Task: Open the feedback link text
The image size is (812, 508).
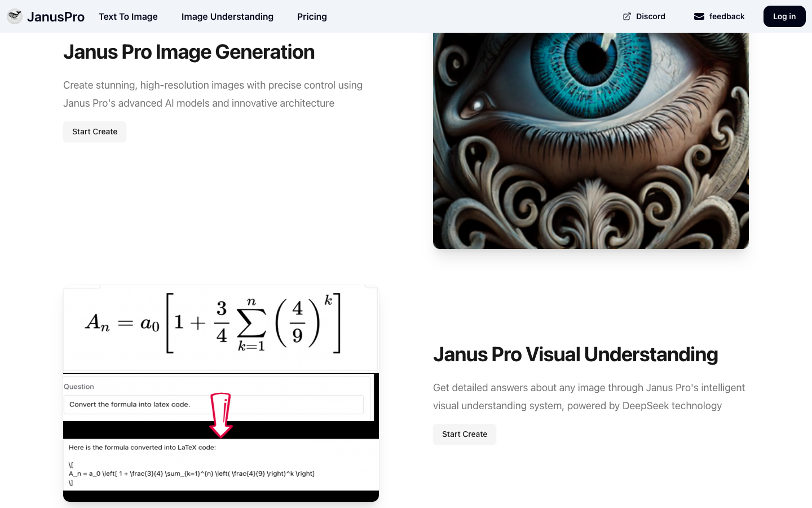Action: pos(727,16)
